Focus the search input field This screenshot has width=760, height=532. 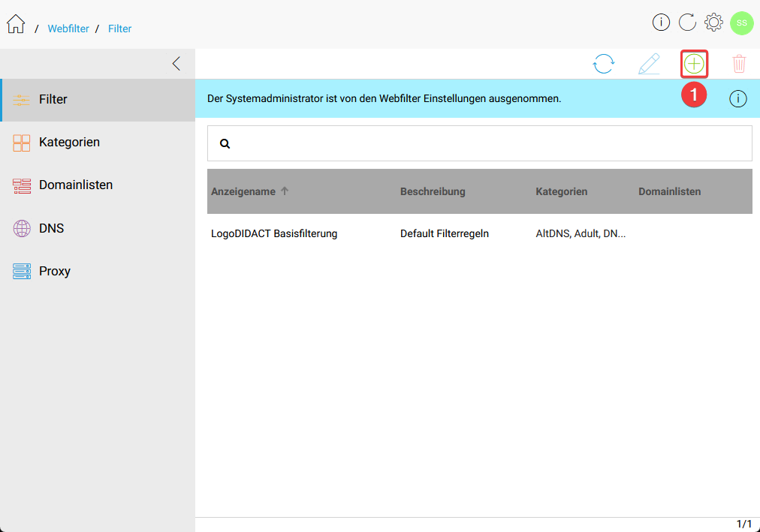[480, 143]
